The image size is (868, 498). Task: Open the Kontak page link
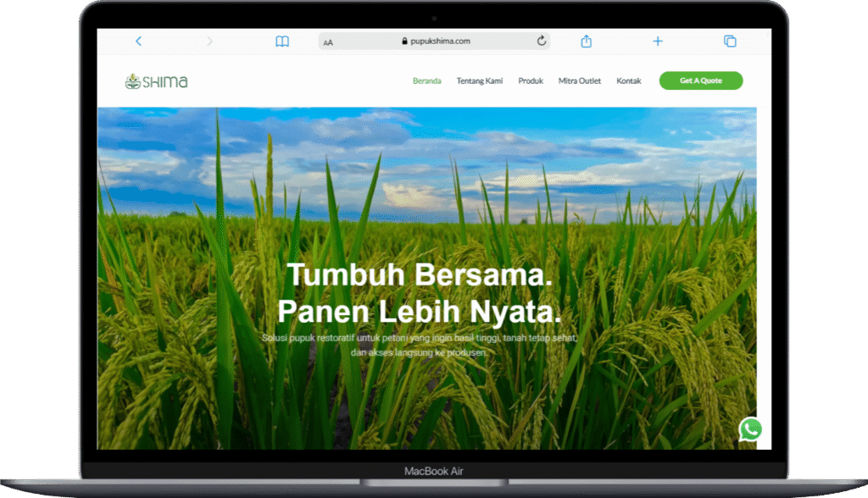coord(629,81)
